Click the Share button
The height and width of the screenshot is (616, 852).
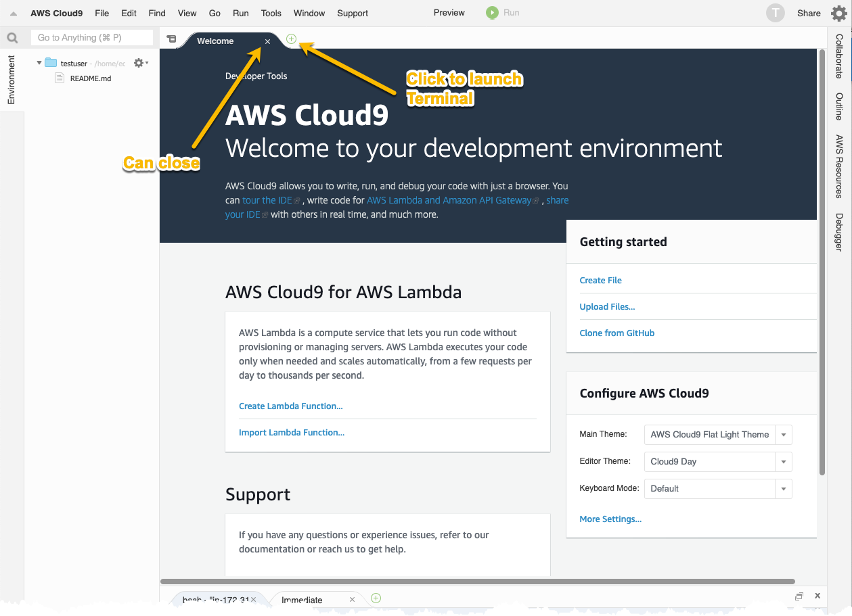[809, 13]
